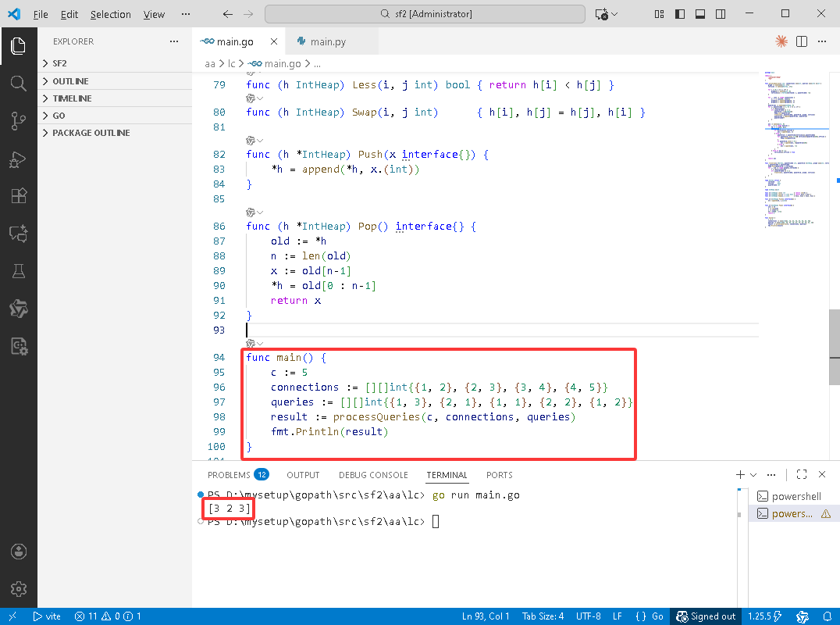Screen dimensions: 840x625
Task: Click the Signed out Copilot status
Action: pyautogui.click(x=706, y=616)
